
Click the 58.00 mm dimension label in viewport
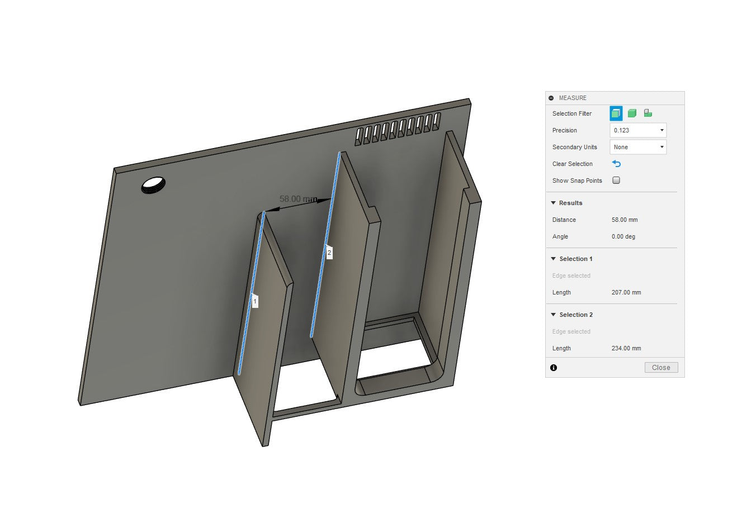[297, 199]
